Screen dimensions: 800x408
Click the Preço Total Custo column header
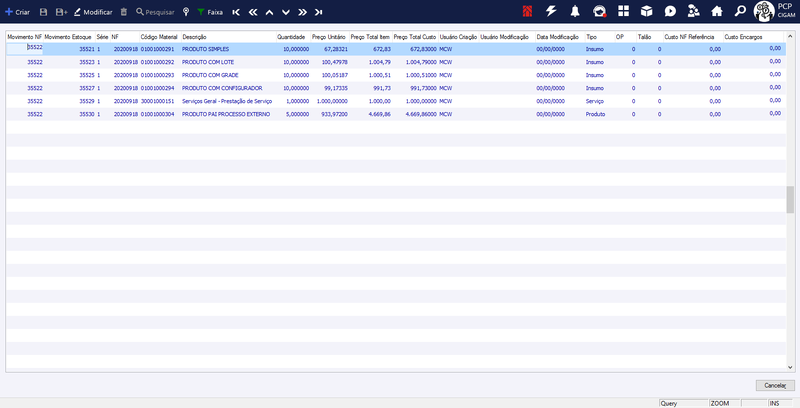[415, 37]
